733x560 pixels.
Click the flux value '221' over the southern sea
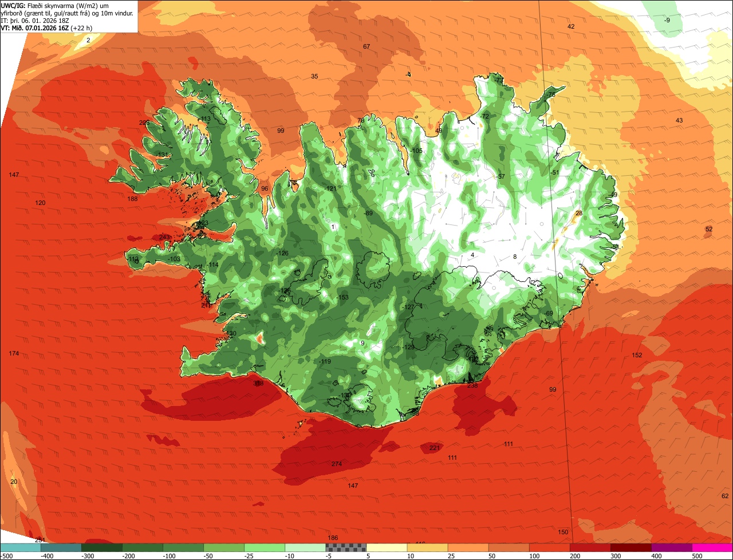tap(435, 448)
